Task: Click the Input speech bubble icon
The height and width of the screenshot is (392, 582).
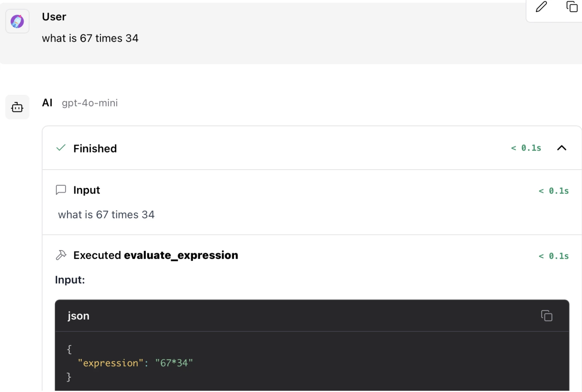Action: [61, 190]
